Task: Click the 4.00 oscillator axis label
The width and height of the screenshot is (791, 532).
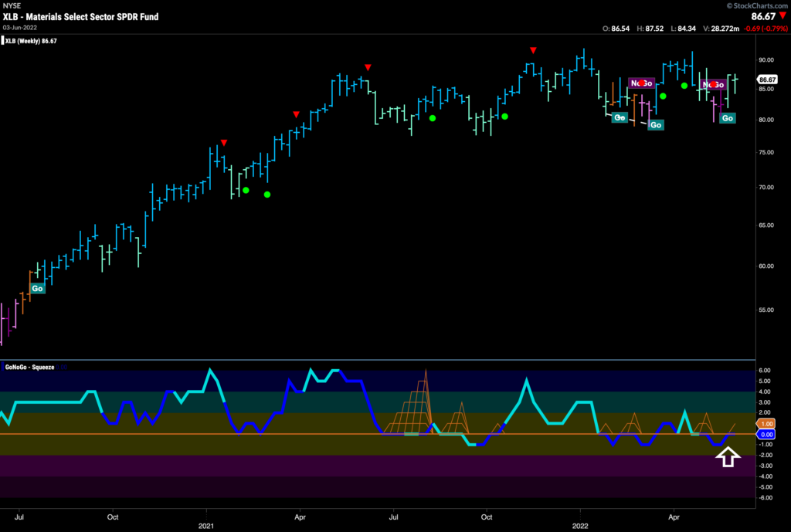Action: tap(765, 391)
